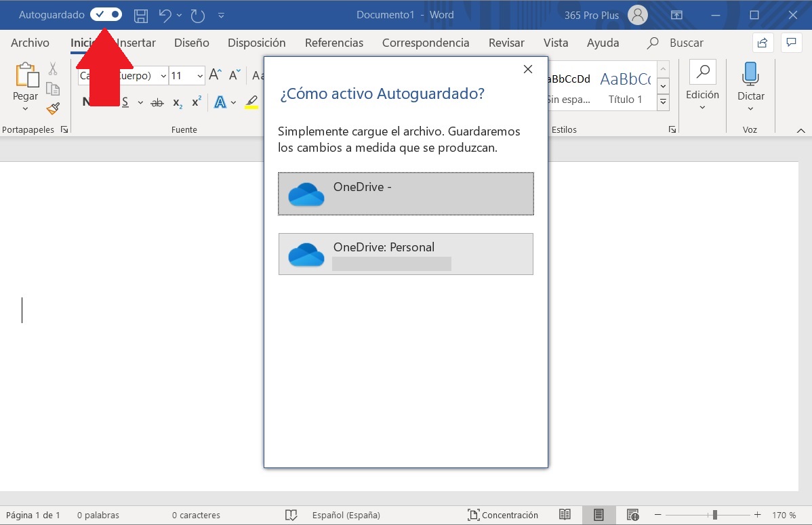
Task: Apply subscript formatting
Action: coord(177,102)
